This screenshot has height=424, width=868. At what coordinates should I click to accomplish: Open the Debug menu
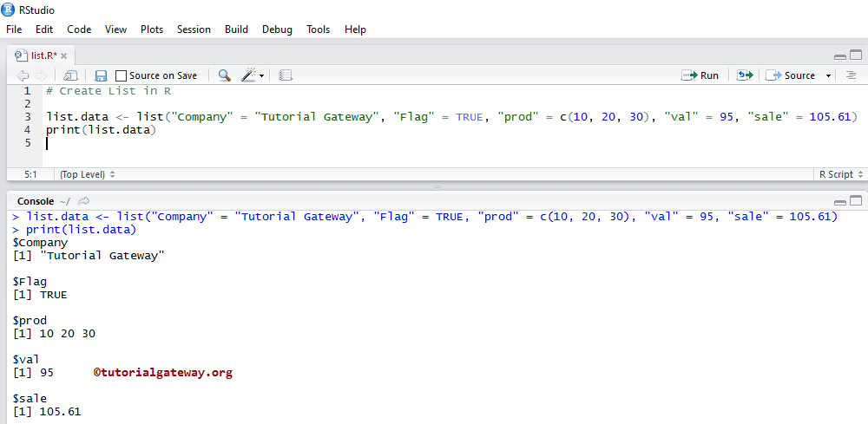278,29
